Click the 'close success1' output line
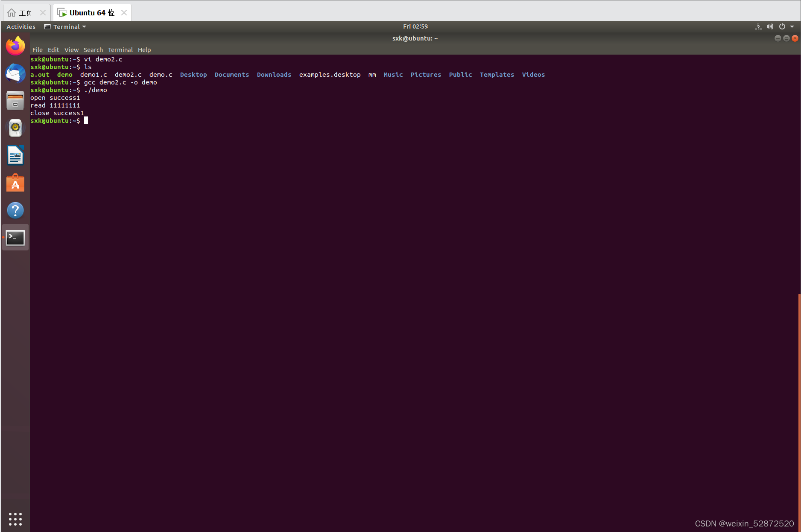 pyautogui.click(x=57, y=113)
